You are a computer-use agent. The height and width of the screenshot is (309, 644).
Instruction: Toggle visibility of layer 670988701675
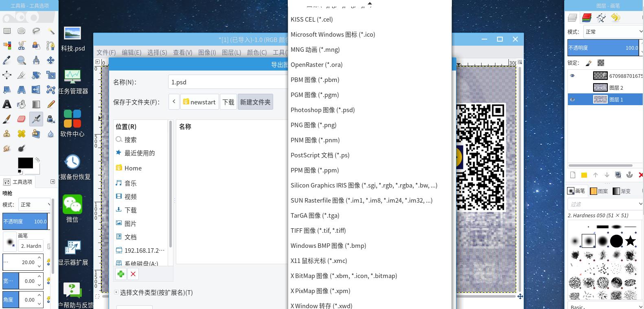tap(572, 75)
